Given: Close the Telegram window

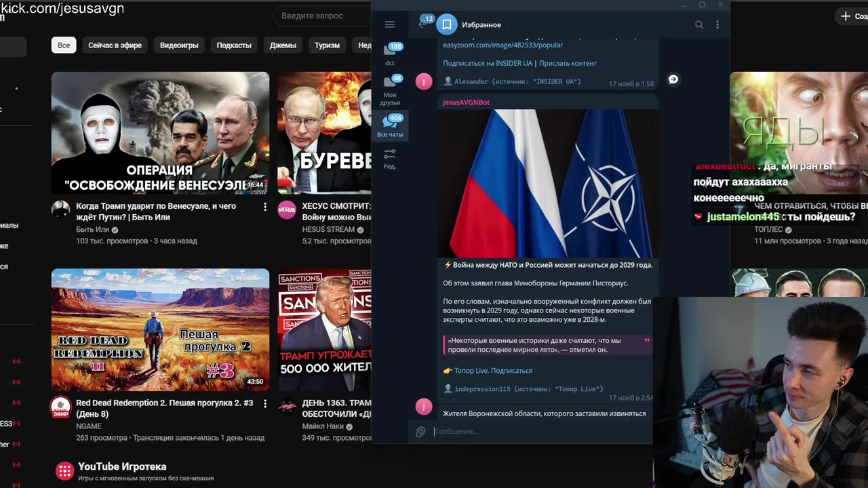Looking at the screenshot, I should [x=720, y=5].
